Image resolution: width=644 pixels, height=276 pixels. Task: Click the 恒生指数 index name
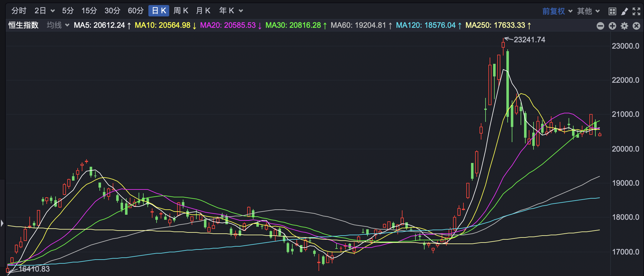coord(23,25)
